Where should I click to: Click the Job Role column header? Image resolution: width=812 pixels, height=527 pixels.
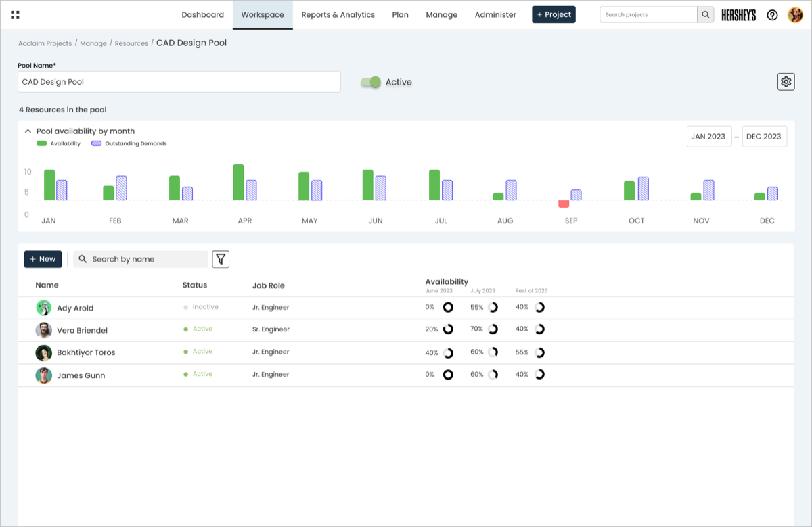(269, 285)
